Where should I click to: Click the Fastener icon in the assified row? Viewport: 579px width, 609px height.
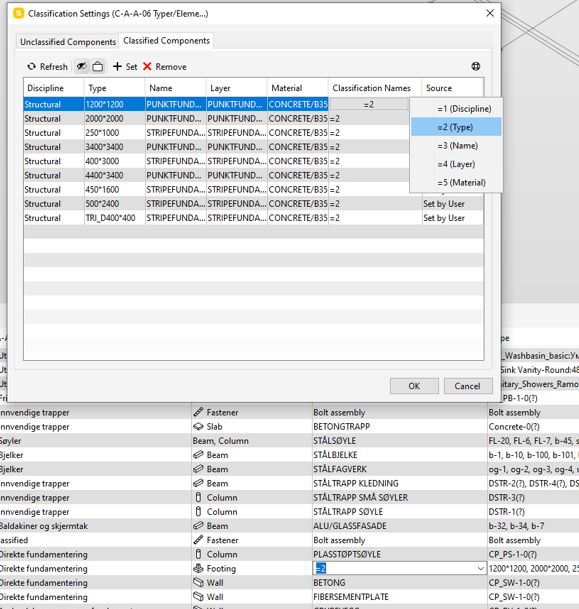pyautogui.click(x=198, y=540)
